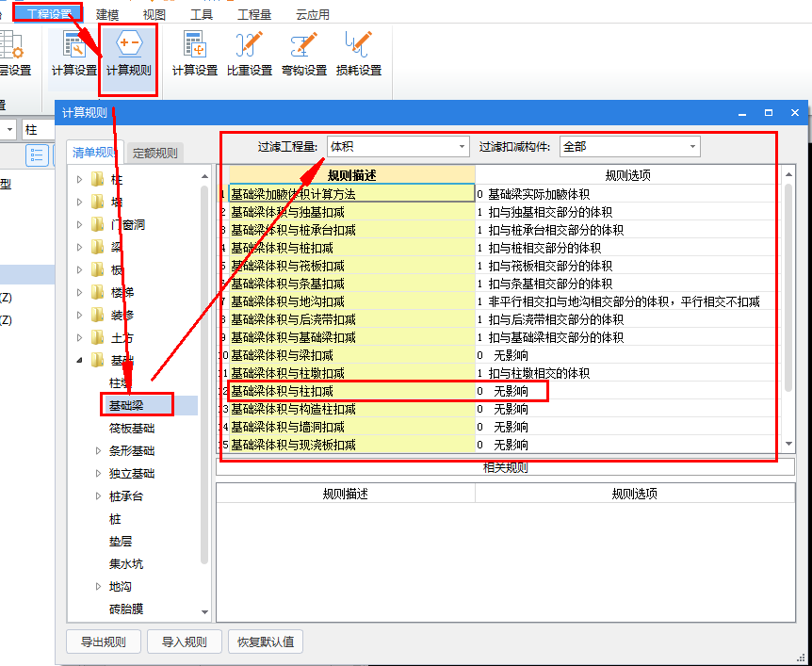812x666 pixels.
Task: Select the 清单规则 tab
Action: tap(95, 152)
